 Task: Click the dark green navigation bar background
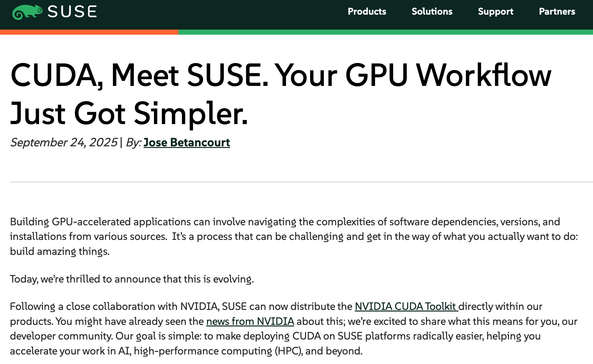(223, 15)
